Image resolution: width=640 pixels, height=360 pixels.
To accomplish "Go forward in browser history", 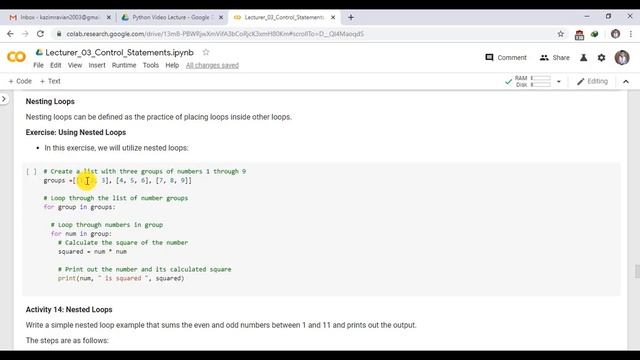I will point(25,34).
